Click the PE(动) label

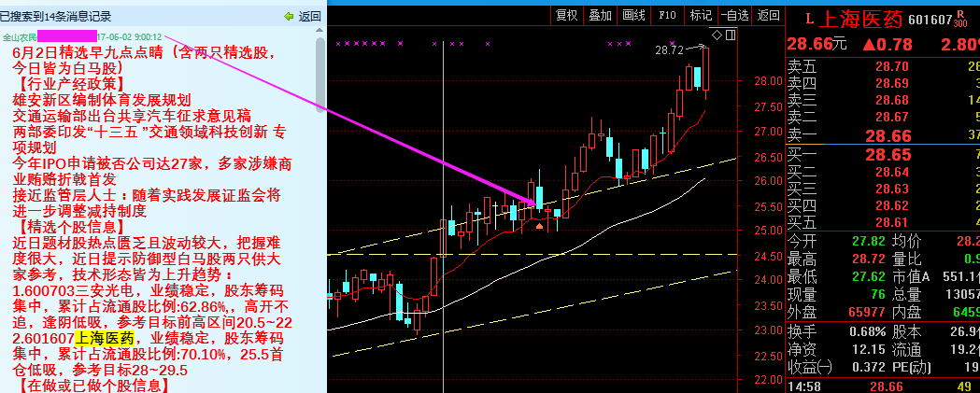click(913, 366)
